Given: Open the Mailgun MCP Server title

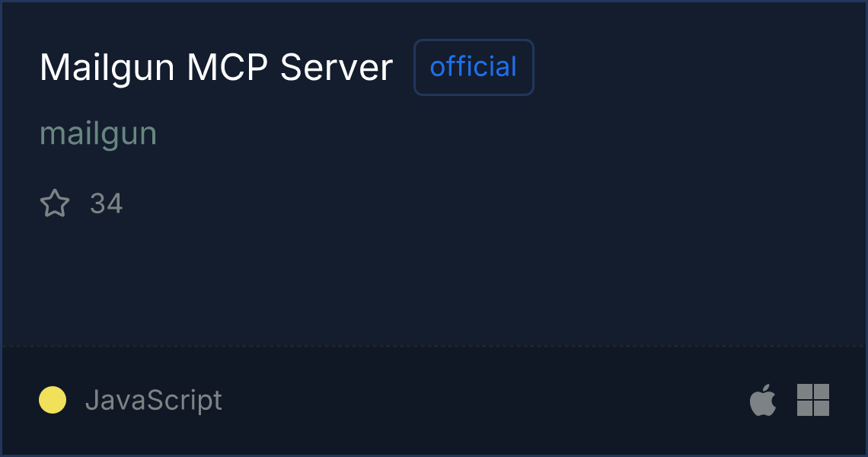Looking at the screenshot, I should click(216, 68).
